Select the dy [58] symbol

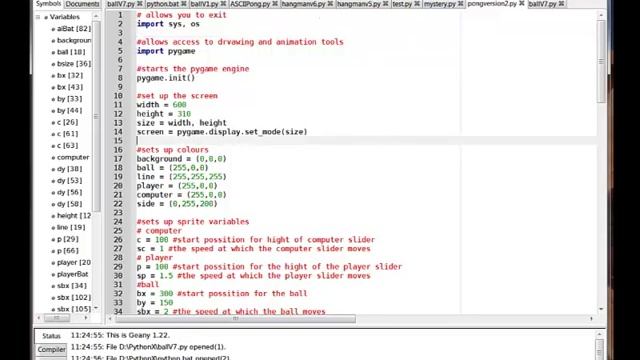[x=69, y=204]
